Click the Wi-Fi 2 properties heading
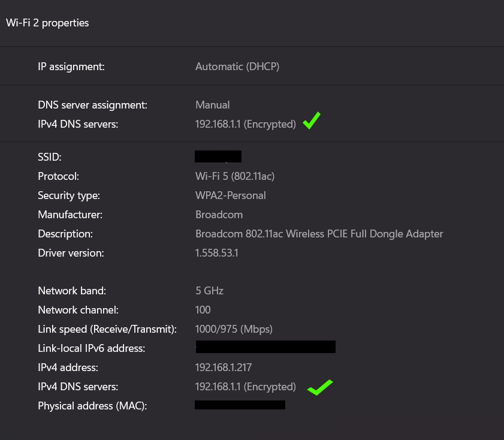The height and width of the screenshot is (440, 504). pyautogui.click(x=47, y=23)
